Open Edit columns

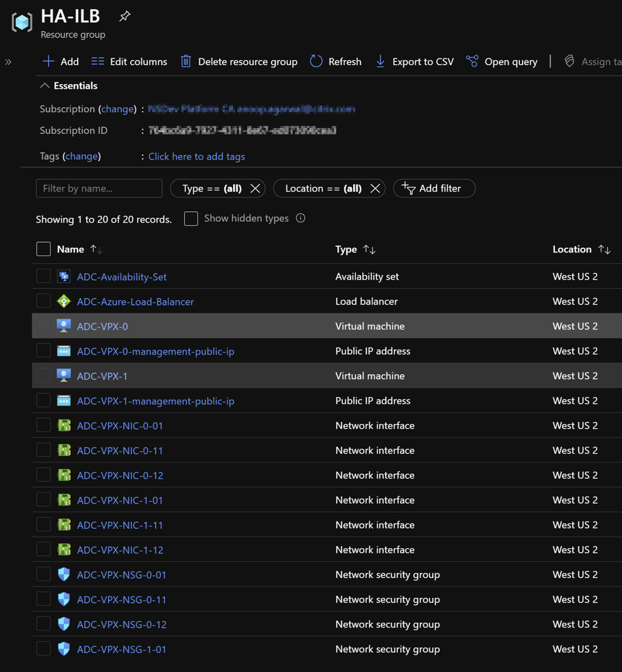129,62
